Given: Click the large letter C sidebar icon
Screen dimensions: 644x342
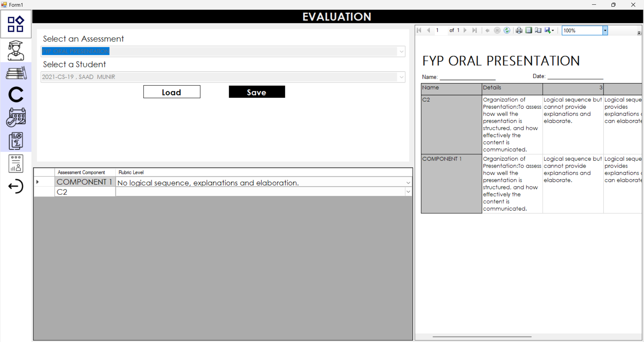Looking at the screenshot, I should coord(16,95).
